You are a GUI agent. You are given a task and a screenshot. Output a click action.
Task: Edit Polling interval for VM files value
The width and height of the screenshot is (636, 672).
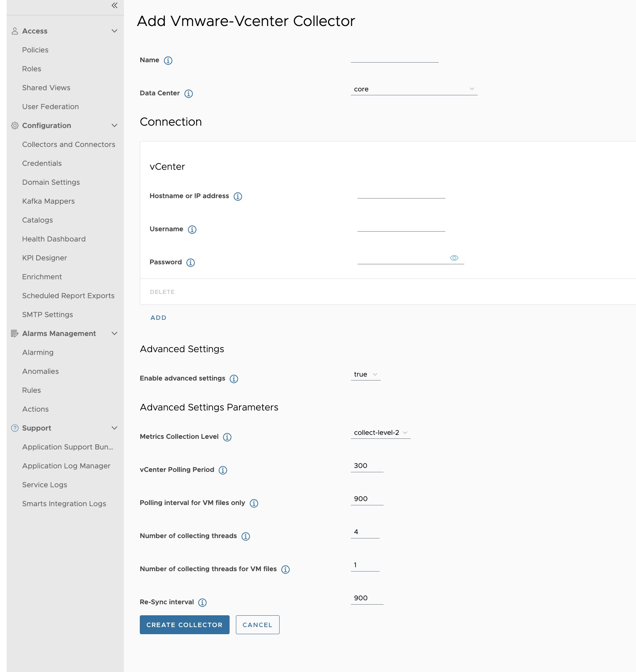pos(367,499)
